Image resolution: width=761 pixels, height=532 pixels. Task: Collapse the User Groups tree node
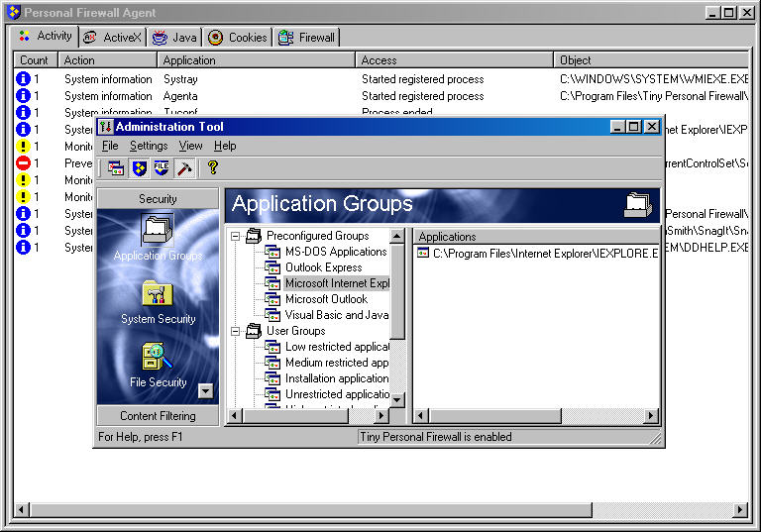pos(236,331)
